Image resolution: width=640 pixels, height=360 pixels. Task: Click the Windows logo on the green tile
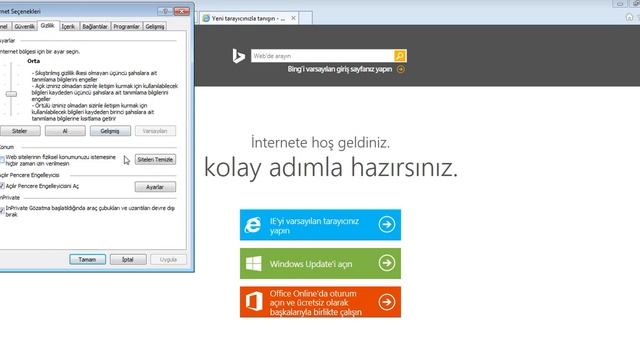(x=253, y=264)
